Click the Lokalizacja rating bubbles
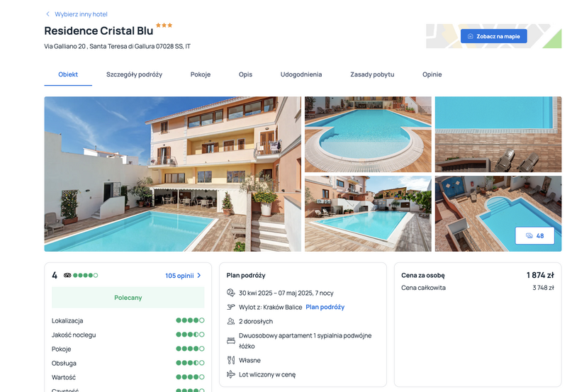Screen dimensions: 567x392 pos(190,320)
